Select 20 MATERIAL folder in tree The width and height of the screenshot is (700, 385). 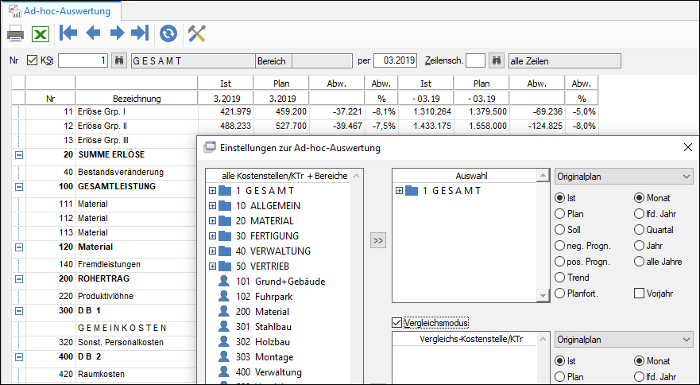(x=265, y=221)
